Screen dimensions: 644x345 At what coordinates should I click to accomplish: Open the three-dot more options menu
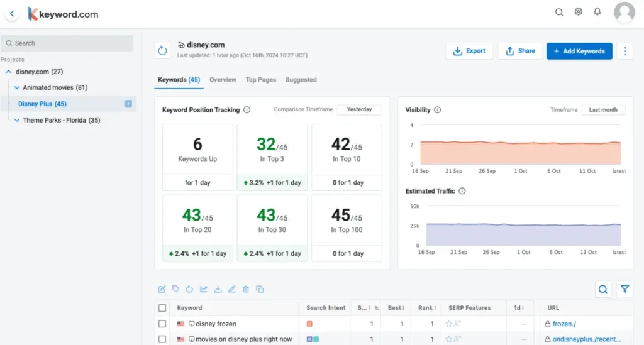(625, 52)
